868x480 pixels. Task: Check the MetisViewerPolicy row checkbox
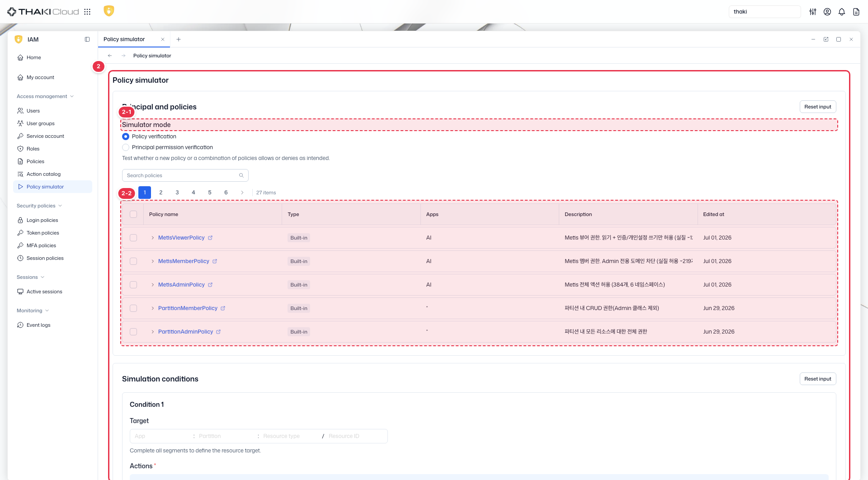point(133,238)
